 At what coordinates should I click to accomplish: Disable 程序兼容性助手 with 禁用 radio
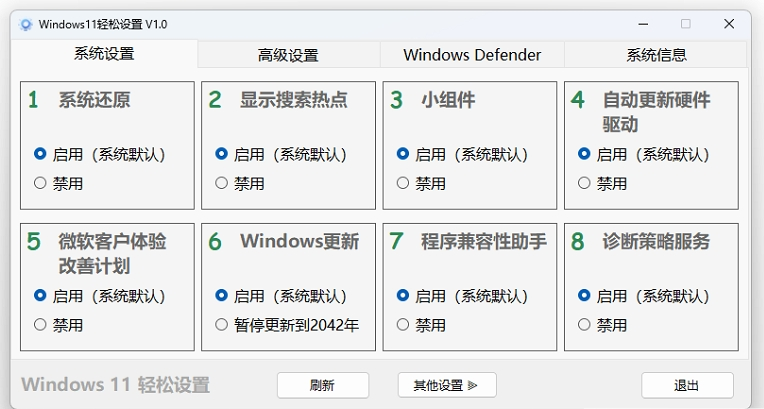403,324
